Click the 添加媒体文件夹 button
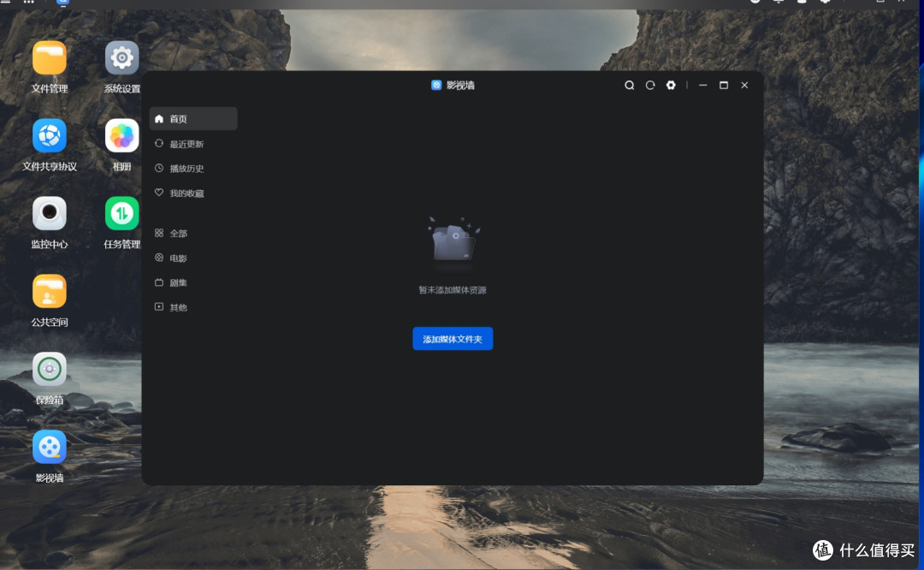 coord(453,339)
